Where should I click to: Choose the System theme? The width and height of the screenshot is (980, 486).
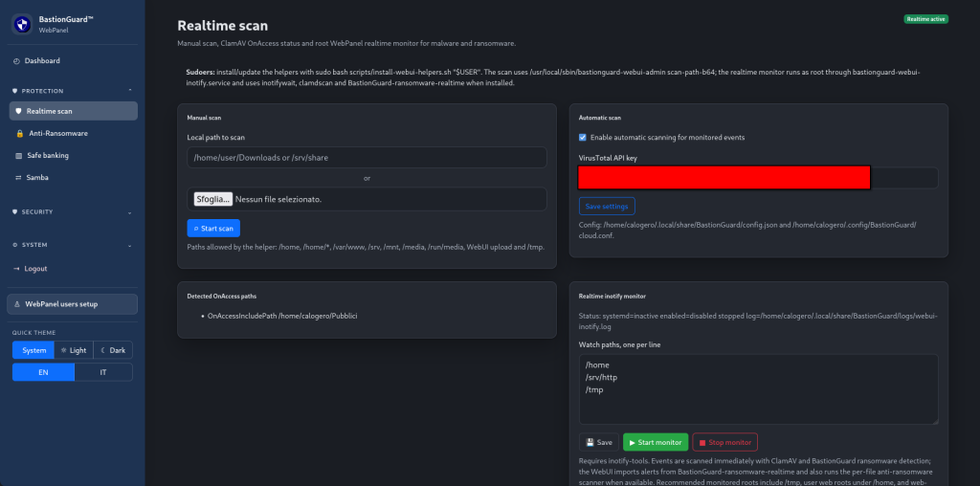pyautogui.click(x=33, y=350)
